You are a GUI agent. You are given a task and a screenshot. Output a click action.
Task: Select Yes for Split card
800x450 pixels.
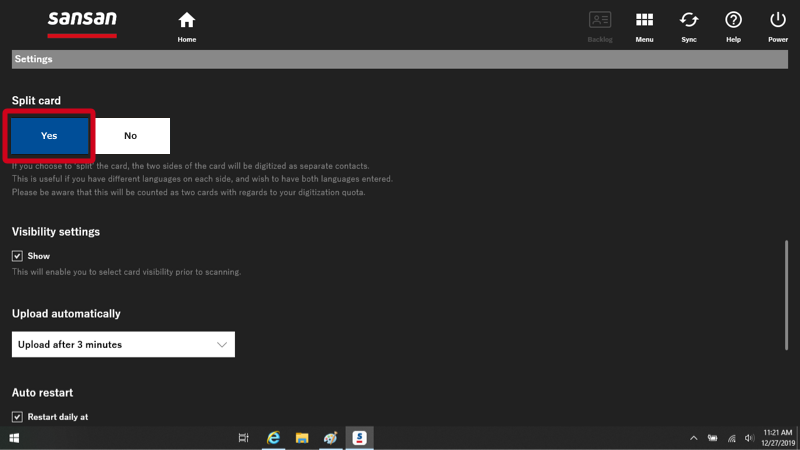[49, 136]
